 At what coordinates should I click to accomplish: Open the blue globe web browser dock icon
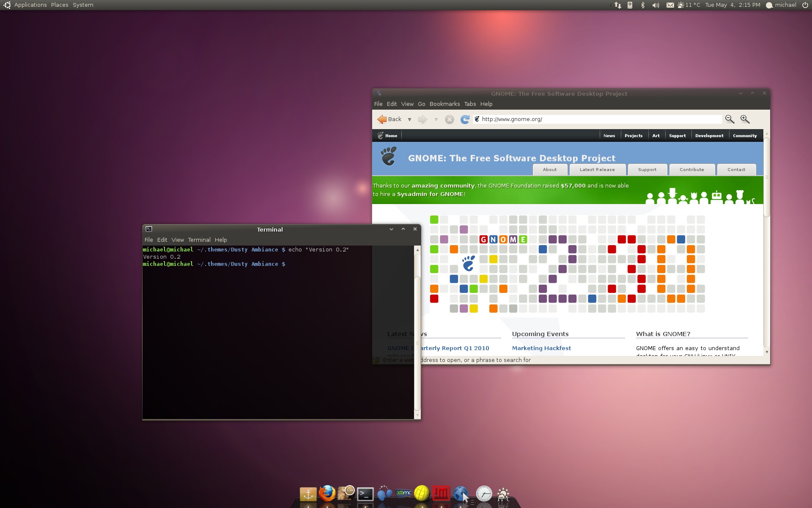coord(461,494)
